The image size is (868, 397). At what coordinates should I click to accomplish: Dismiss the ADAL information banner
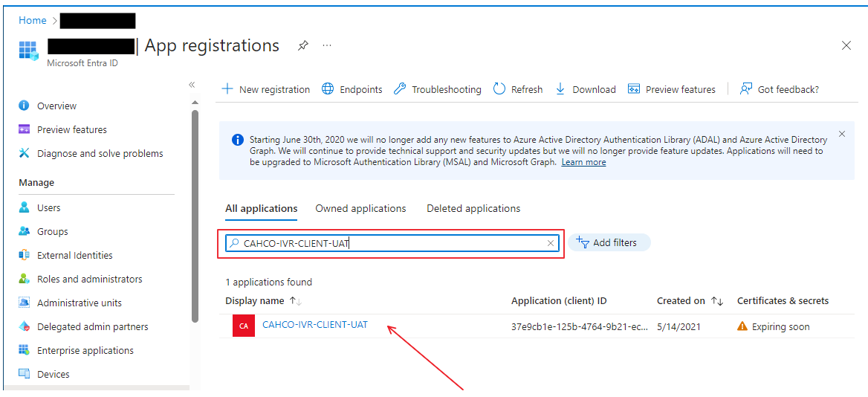842,135
